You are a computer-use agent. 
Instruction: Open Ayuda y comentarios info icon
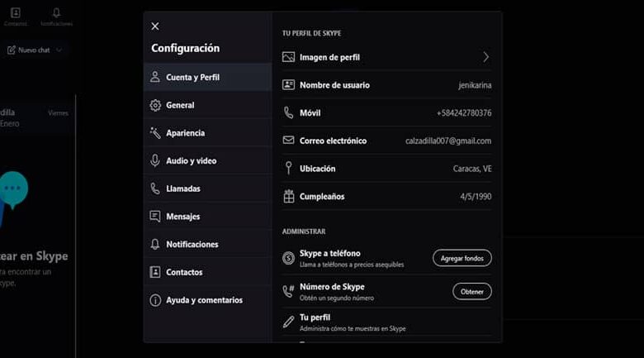coord(155,300)
